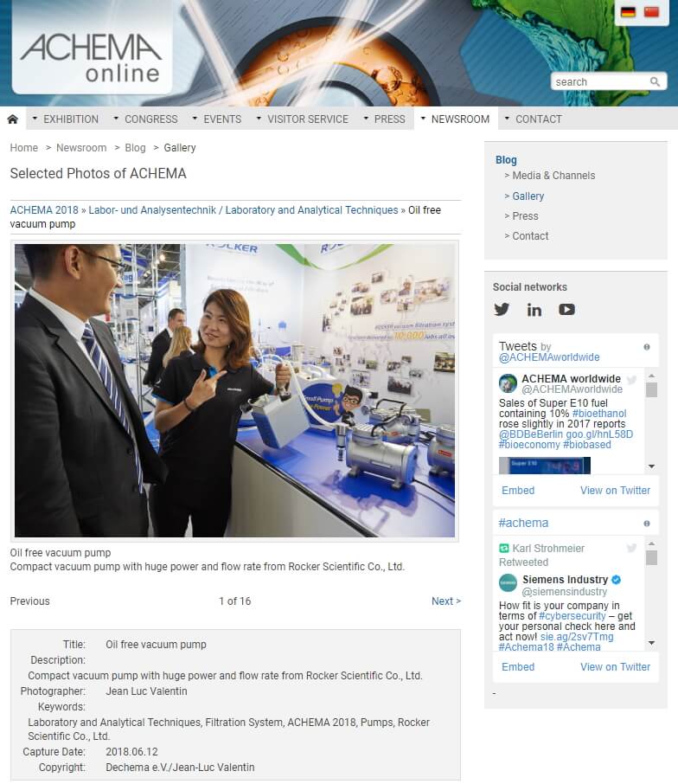Click the search magnifier icon
678x784 pixels.
tap(655, 81)
